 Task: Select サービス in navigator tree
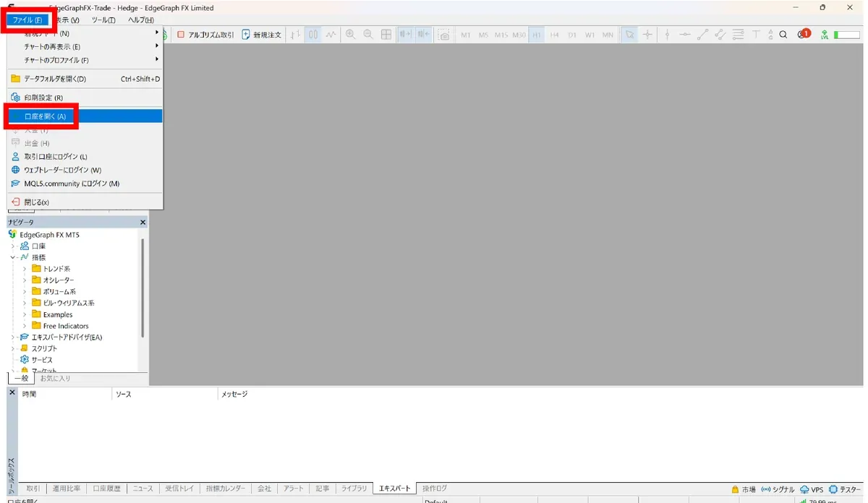42,360
